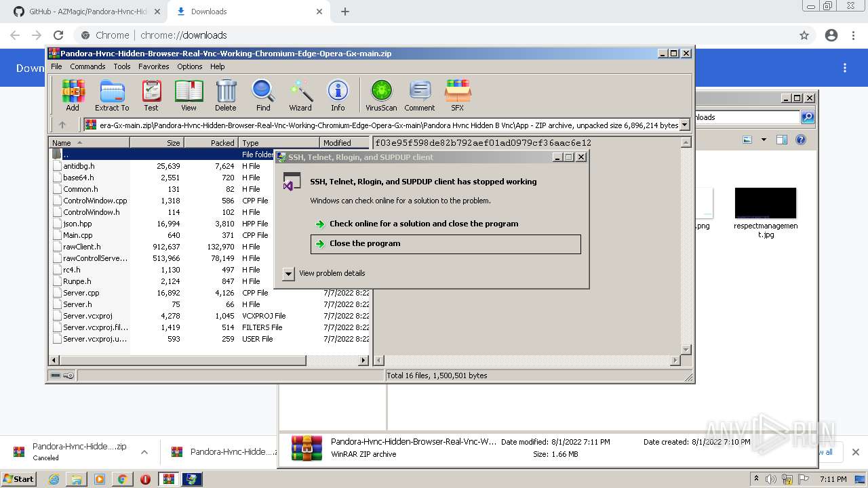Screen dimensions: 868x488
Task: Click the horizontal scrollbar of file list
Action: (x=183, y=361)
